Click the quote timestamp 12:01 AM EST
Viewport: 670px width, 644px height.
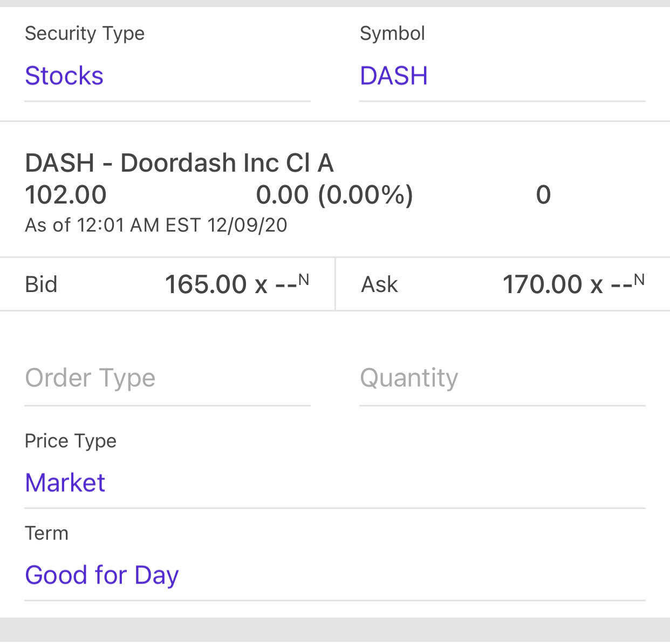[156, 225]
